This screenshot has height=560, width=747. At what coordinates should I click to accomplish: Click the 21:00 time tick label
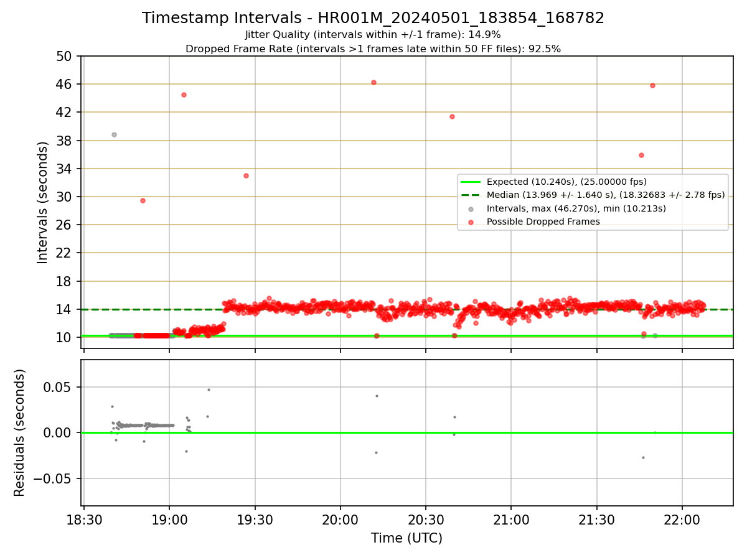pyautogui.click(x=511, y=519)
